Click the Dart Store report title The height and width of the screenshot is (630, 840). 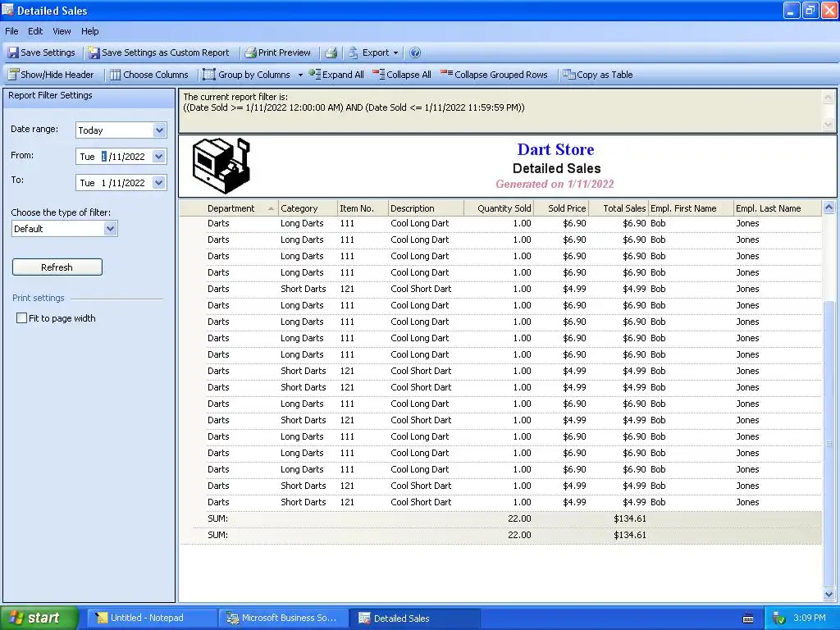(x=555, y=149)
